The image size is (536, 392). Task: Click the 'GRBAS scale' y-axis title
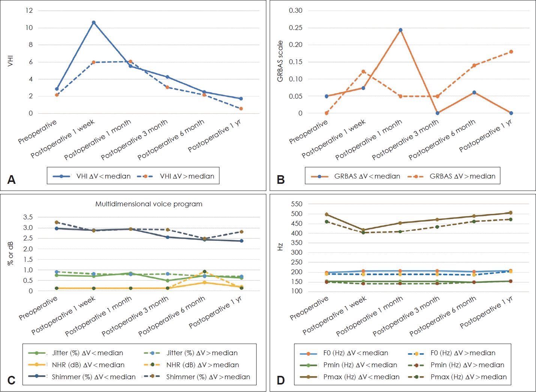coord(280,61)
